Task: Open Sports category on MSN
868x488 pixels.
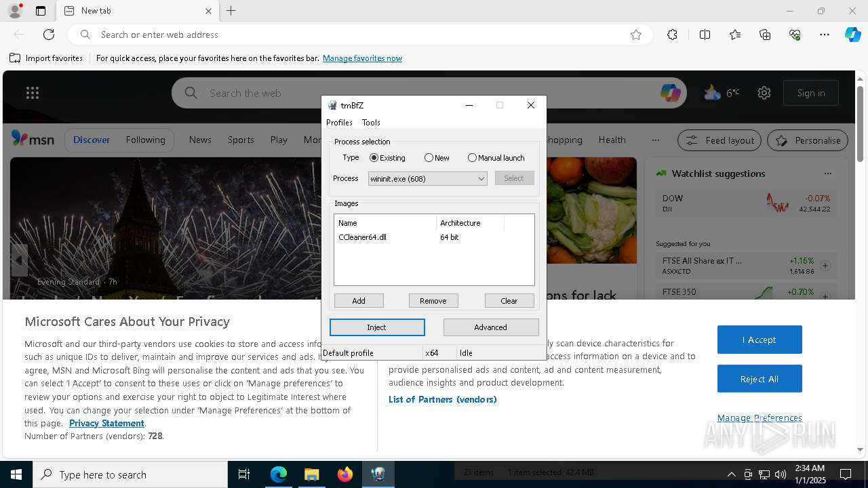Action: 241,140
